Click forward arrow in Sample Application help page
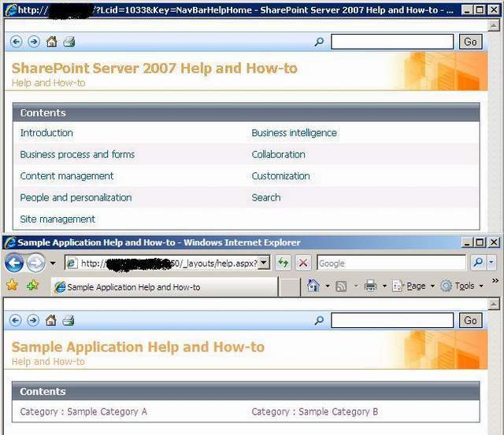 (x=33, y=320)
